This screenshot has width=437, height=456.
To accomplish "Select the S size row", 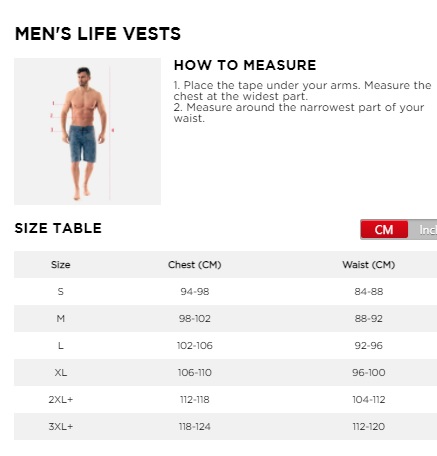I will click(x=225, y=292).
